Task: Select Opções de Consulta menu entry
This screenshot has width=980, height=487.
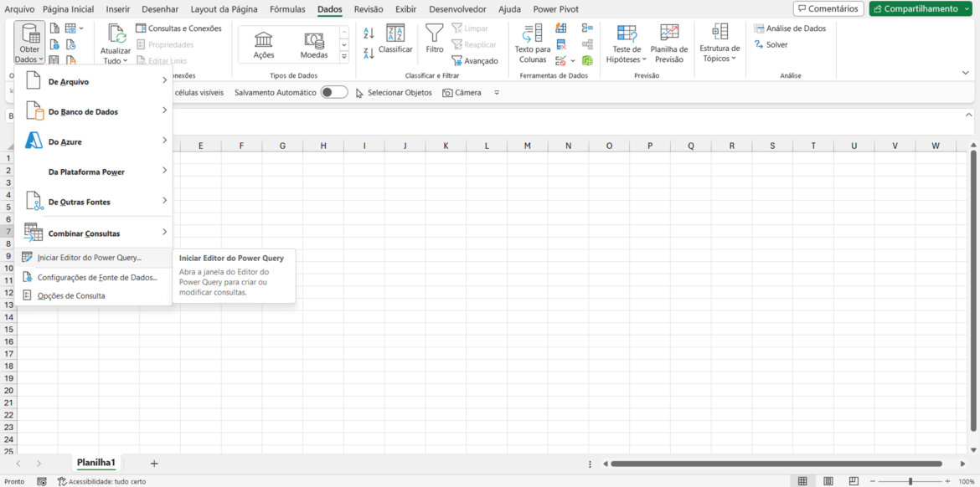Action: point(94,296)
